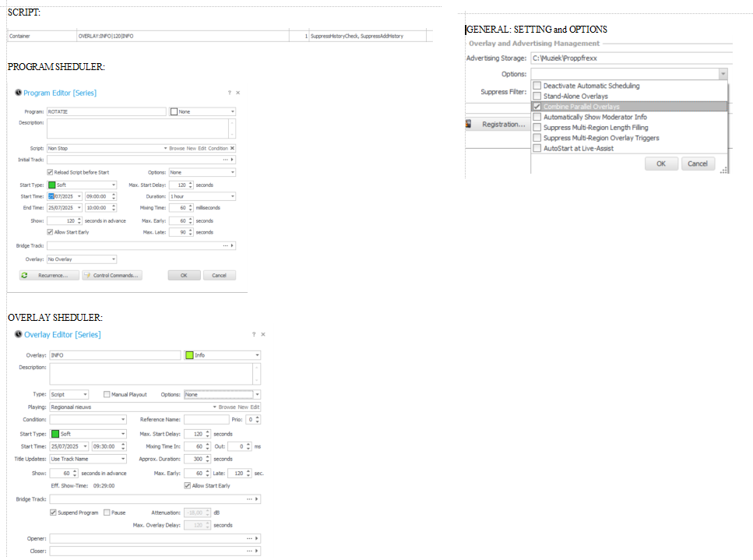Click the Browse link in the Playing field

click(x=227, y=407)
